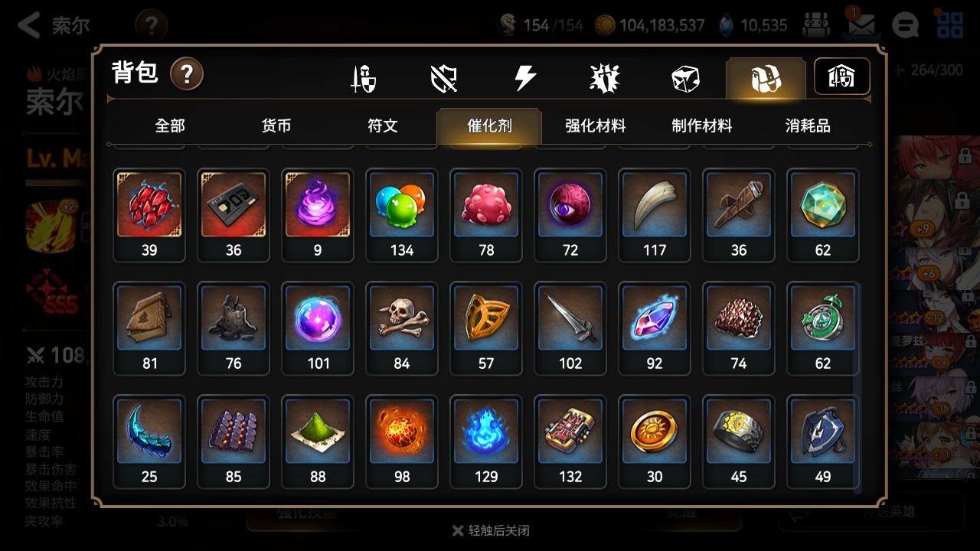
Task: Select the sun gold coin item with 30
Action: (655, 442)
